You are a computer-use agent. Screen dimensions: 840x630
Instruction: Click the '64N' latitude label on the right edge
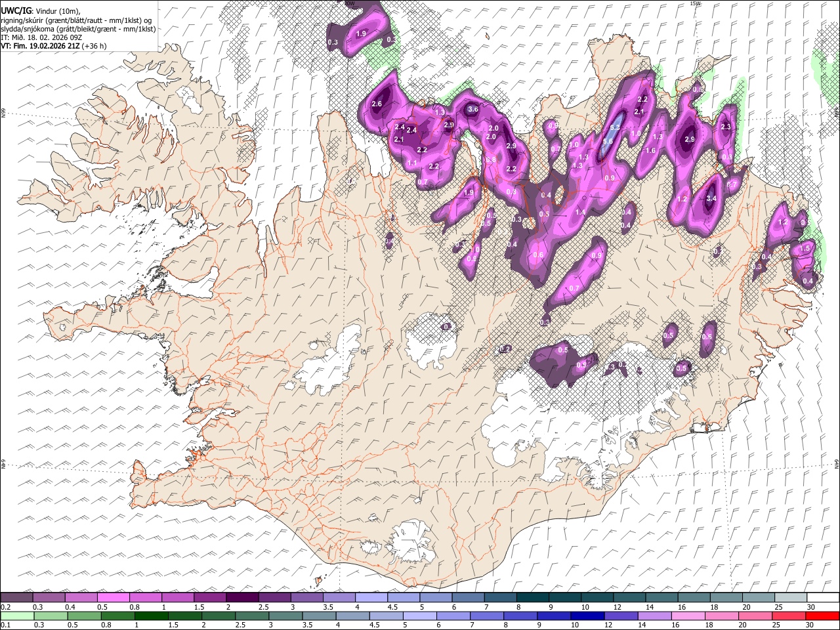[837, 463]
